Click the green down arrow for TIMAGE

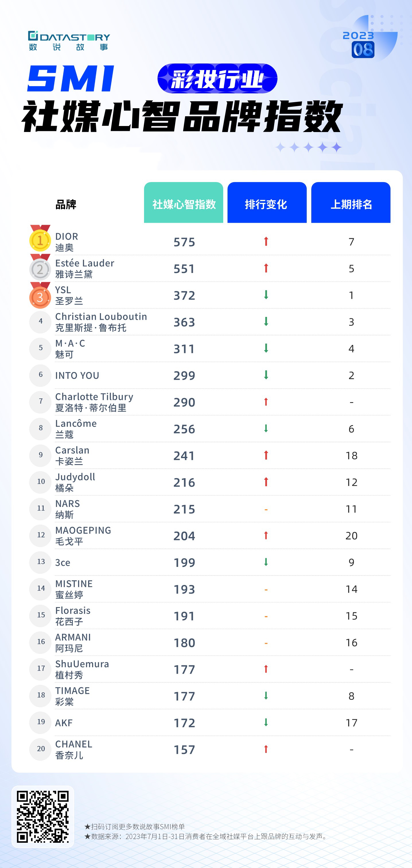point(266,695)
